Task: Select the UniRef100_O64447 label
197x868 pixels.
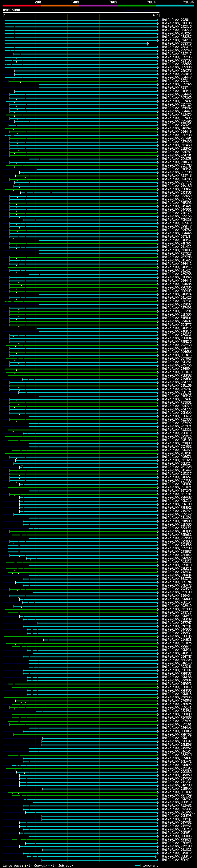Action: click(x=176, y=78)
